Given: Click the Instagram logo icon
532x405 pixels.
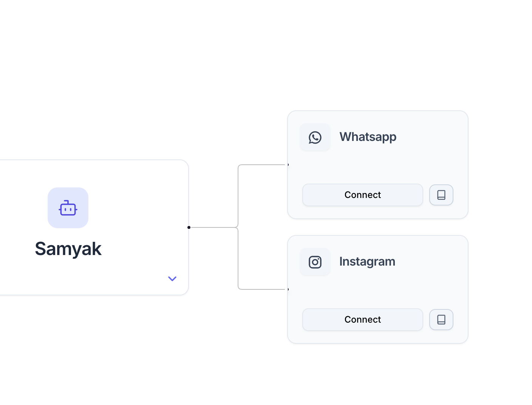Looking at the screenshot, I should tap(315, 262).
